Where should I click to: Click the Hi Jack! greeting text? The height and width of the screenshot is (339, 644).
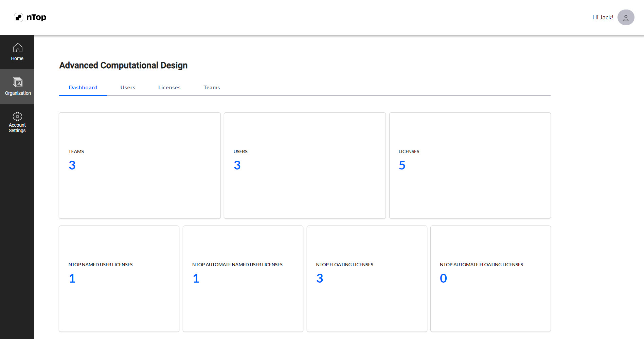point(603,17)
